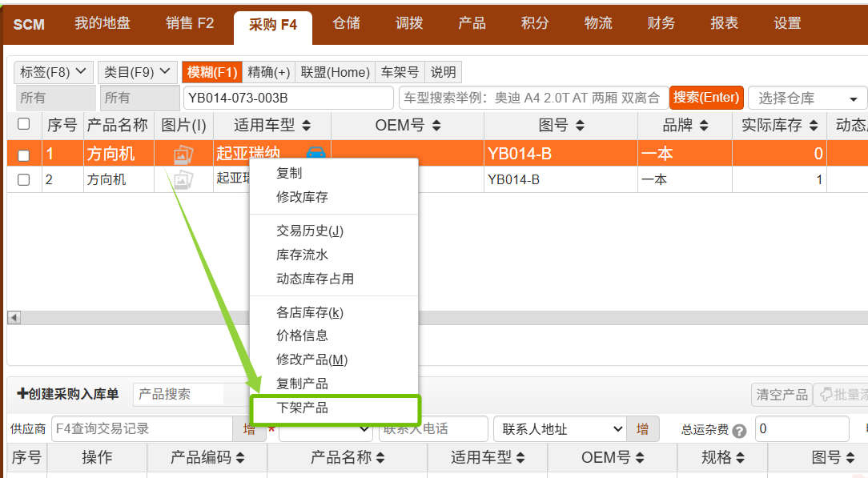Open the 财务 tab
This screenshot has width=868, height=478.
point(661,23)
